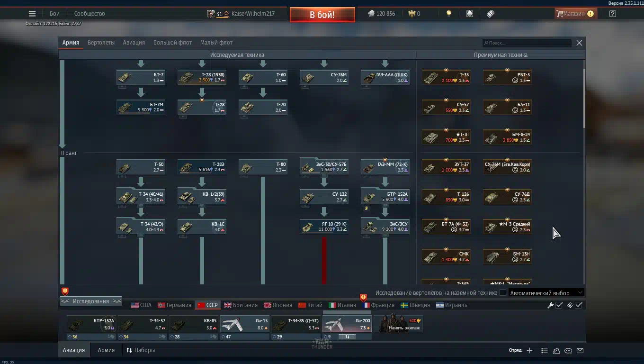Select the ГАЗ-ММ (72-К) vehicle
This screenshot has height=364, width=644.
[385, 167]
